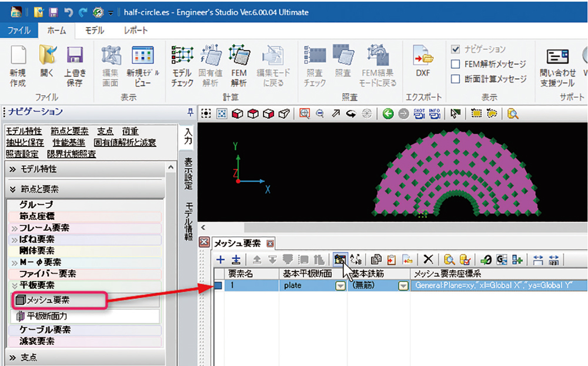Click the 抽出と保存 navigation link

point(25,143)
